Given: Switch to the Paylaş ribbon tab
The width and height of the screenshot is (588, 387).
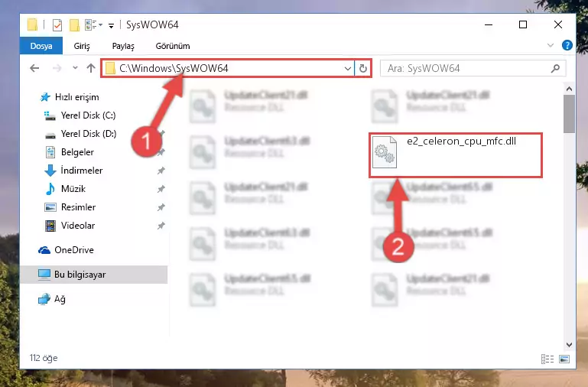Looking at the screenshot, I should (x=123, y=46).
